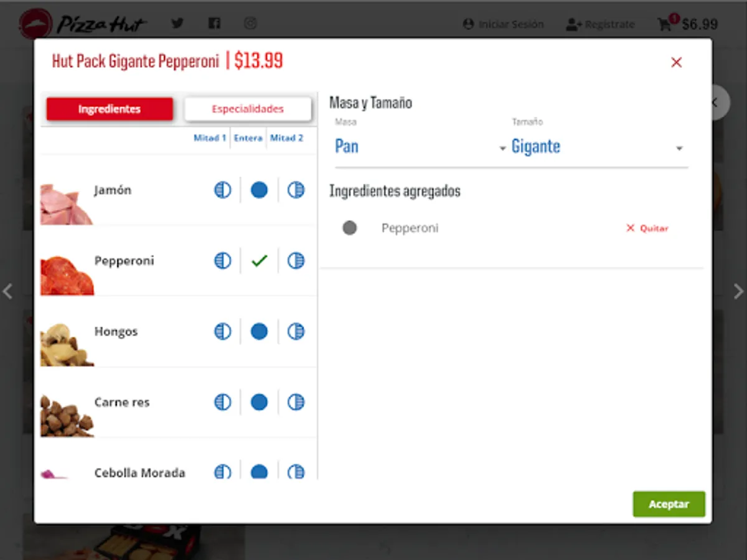Add Cebolla Morada to Mitad 2 half
The height and width of the screenshot is (560, 747).
click(296, 472)
